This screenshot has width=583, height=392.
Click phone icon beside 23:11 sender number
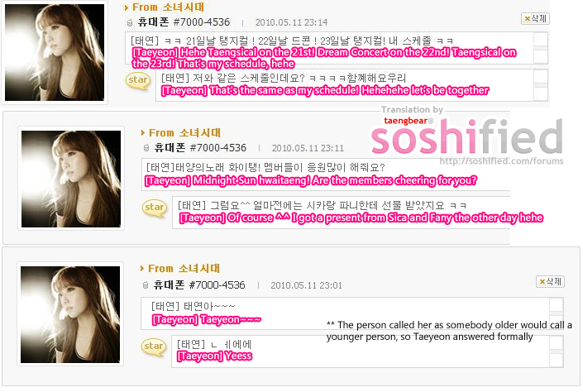click(146, 148)
